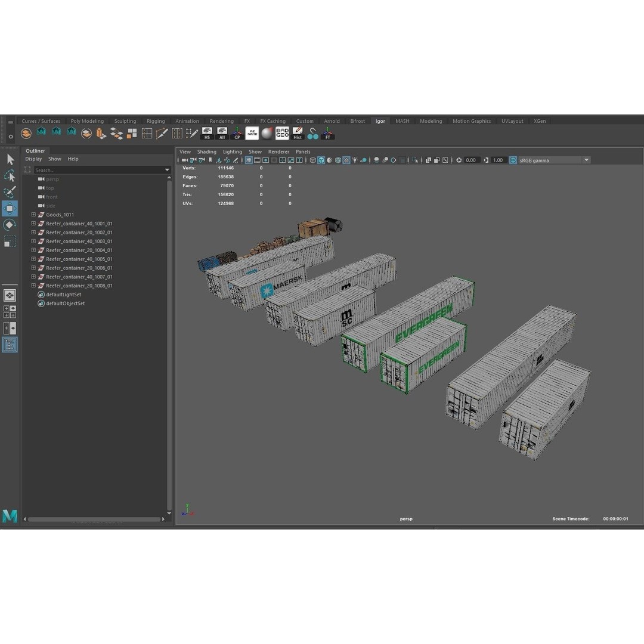Click the gamma value field showing 1.00
Screen dimensions: 644x644
[x=499, y=160]
